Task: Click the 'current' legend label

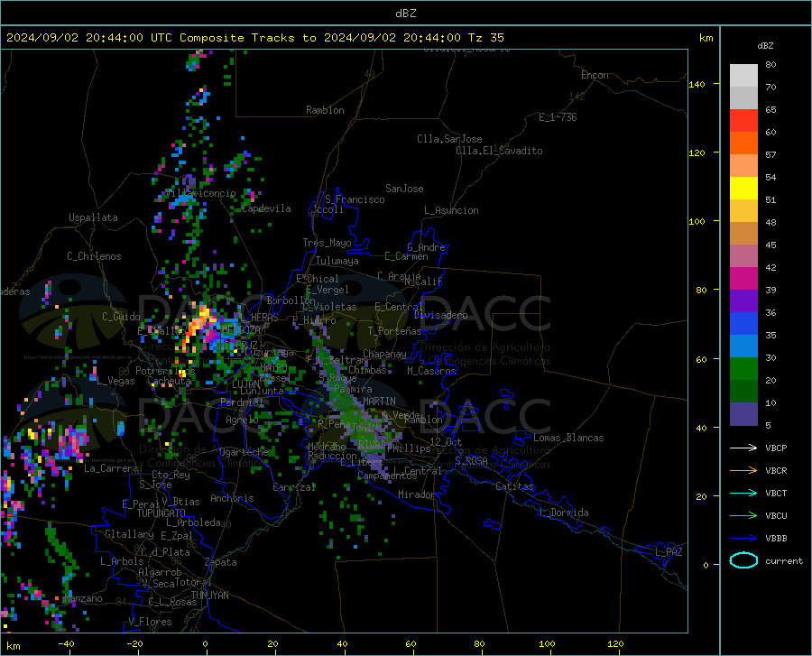Action: (x=784, y=560)
